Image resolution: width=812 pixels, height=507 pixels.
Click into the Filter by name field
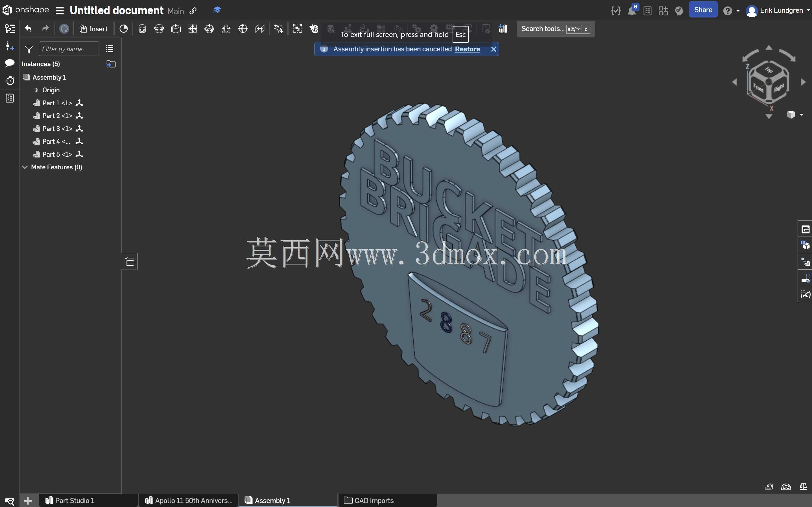pyautogui.click(x=69, y=49)
